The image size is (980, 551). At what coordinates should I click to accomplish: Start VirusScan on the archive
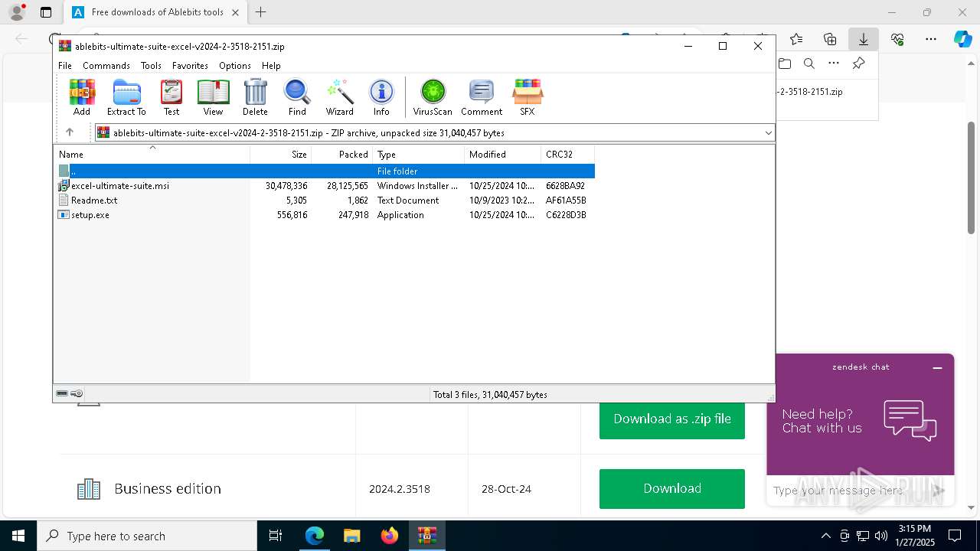pos(433,97)
